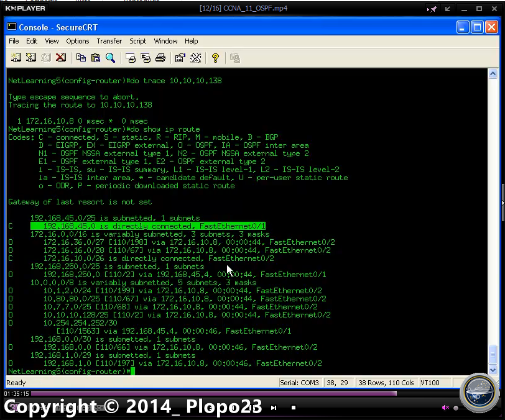505x420 pixels.
Task: Mute KMPlayer audio via speaker icon
Action: (446, 408)
